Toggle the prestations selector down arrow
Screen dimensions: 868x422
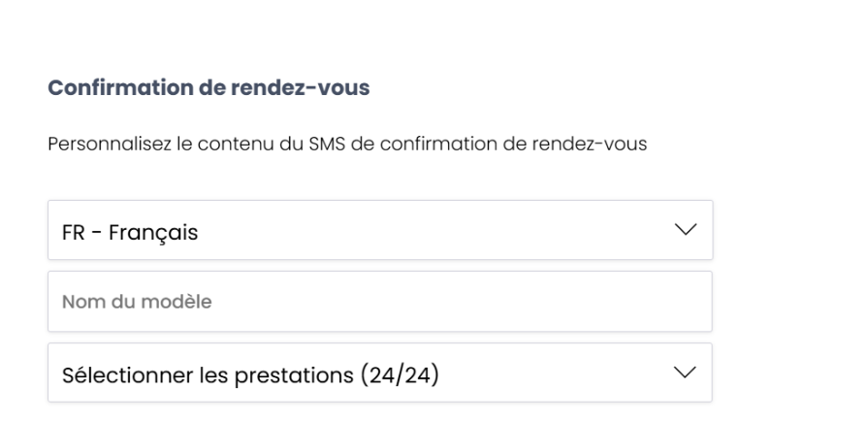coord(686,373)
